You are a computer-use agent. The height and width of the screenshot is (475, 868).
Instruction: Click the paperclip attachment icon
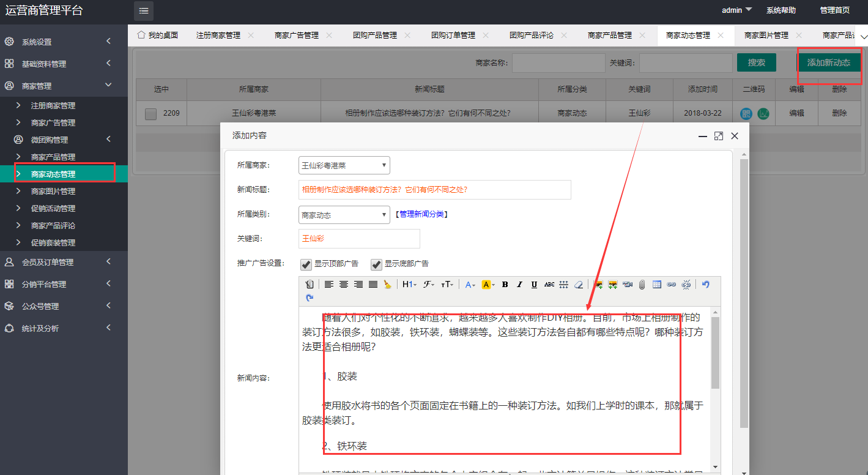coord(642,285)
